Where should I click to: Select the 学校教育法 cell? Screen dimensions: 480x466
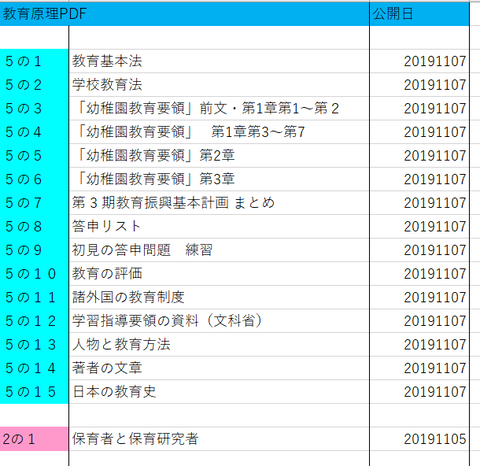[x=219, y=85]
